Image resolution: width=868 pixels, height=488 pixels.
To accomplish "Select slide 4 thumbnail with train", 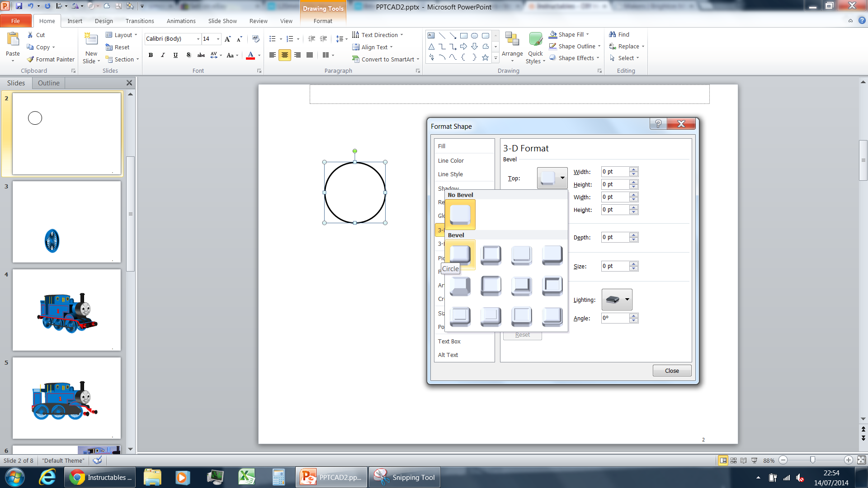I will click(x=66, y=310).
